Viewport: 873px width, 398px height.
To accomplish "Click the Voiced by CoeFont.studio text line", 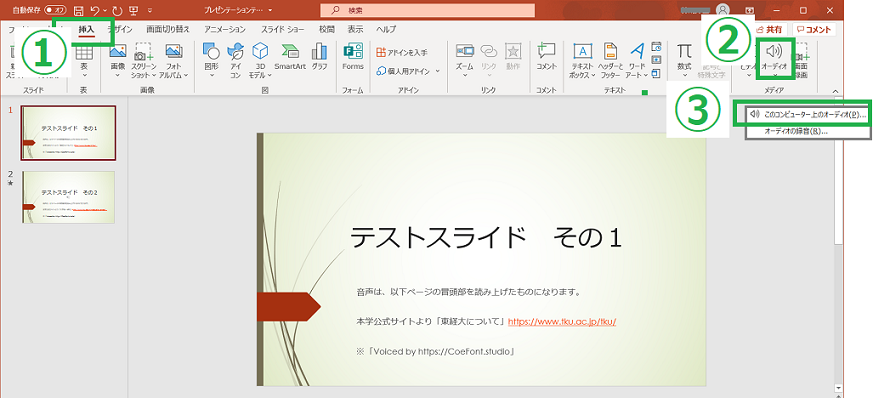I will (435, 352).
